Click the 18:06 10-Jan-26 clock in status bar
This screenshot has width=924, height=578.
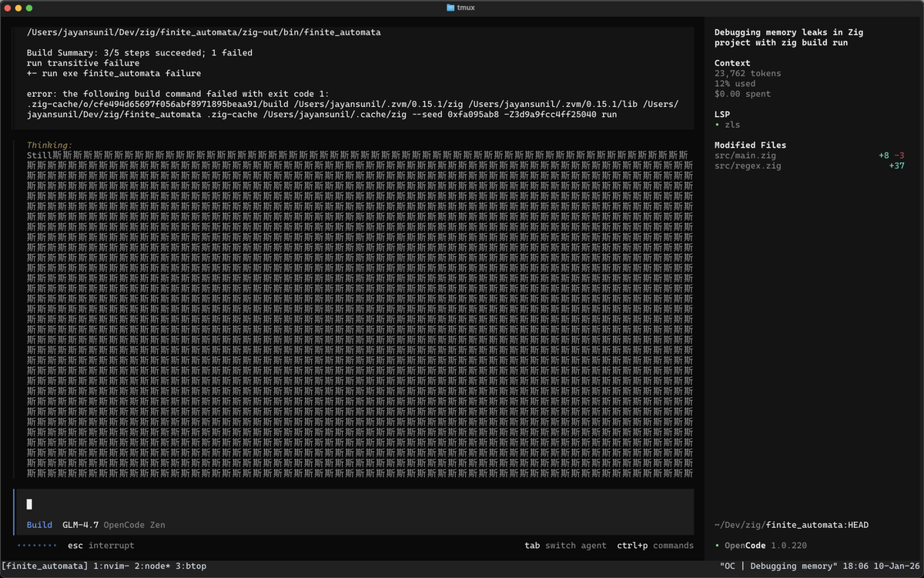[x=882, y=566]
